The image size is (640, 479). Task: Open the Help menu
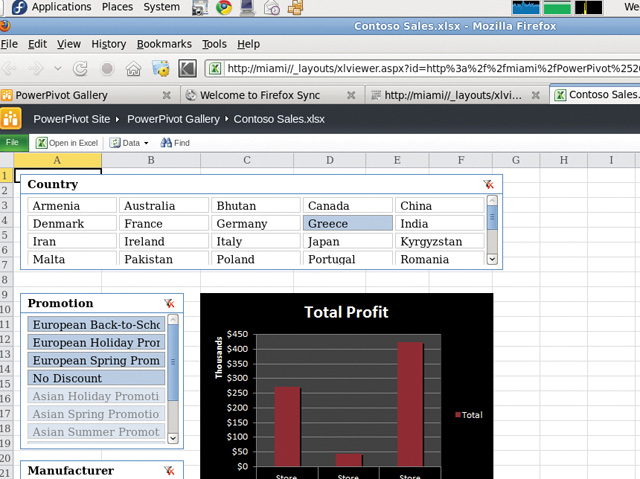[x=249, y=44]
